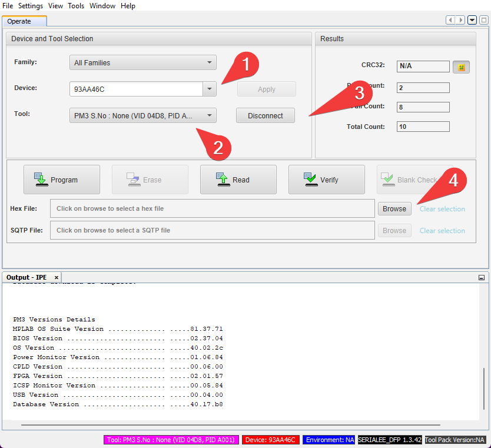Screen dimensions: 491x448
Task: Click the Output horizontal scrollbar
Action: pos(231,425)
